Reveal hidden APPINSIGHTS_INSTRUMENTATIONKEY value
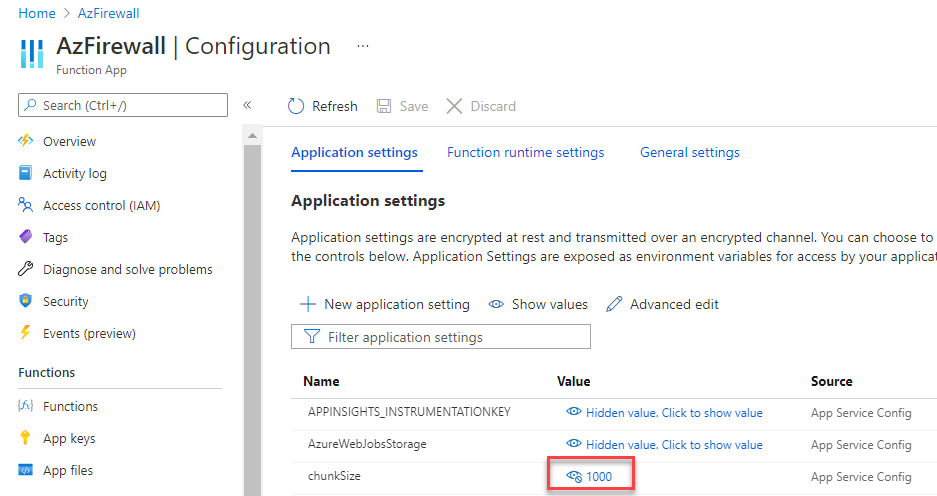The width and height of the screenshot is (937, 496). [x=664, y=412]
